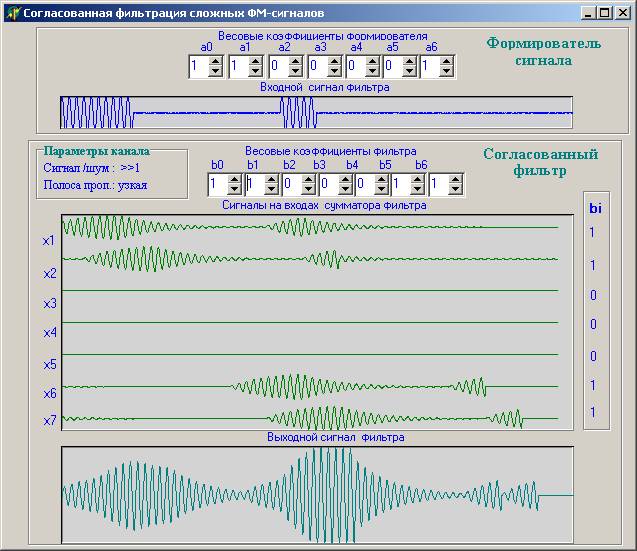Increase the a1 shaper coefficient
637x551 pixels.
click(255, 62)
